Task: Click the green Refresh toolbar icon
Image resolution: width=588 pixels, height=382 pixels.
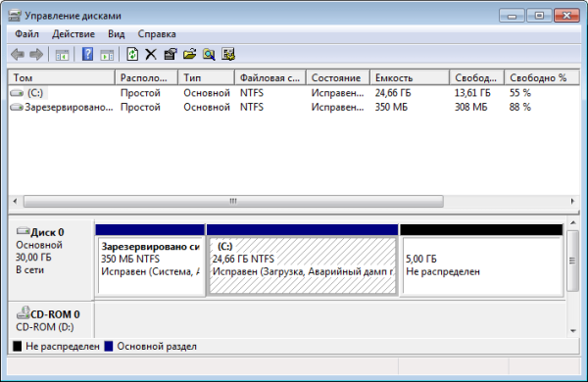Action: [x=132, y=54]
